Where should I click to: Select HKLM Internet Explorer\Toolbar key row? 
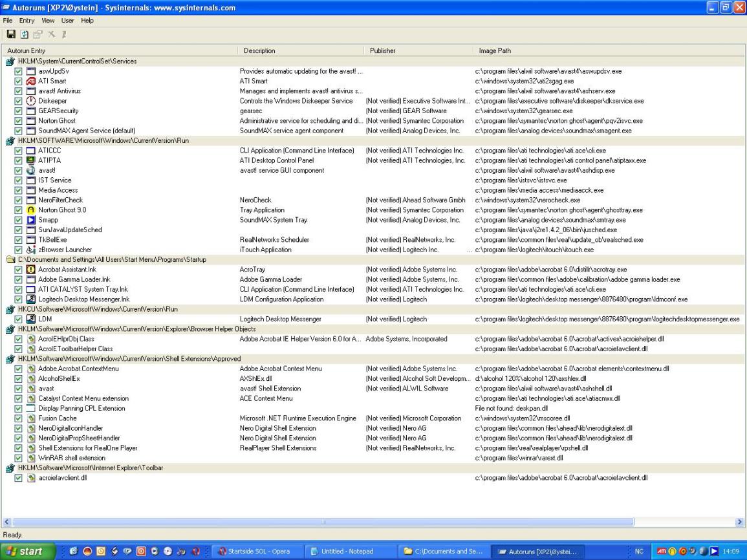click(x=374, y=468)
